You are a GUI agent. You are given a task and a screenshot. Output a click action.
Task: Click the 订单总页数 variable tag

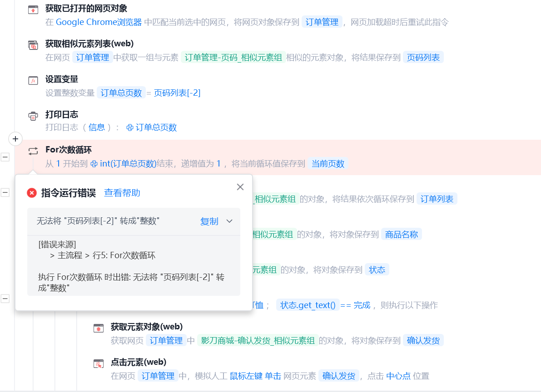121,93
